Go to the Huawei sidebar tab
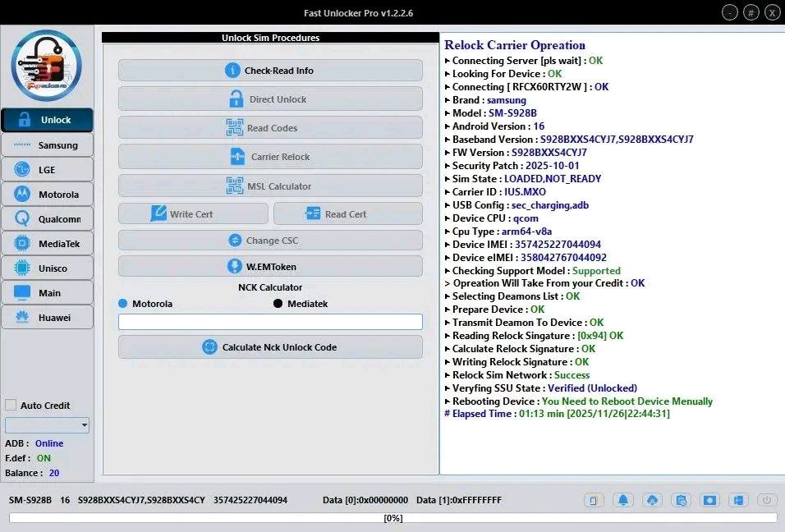 tap(47, 318)
